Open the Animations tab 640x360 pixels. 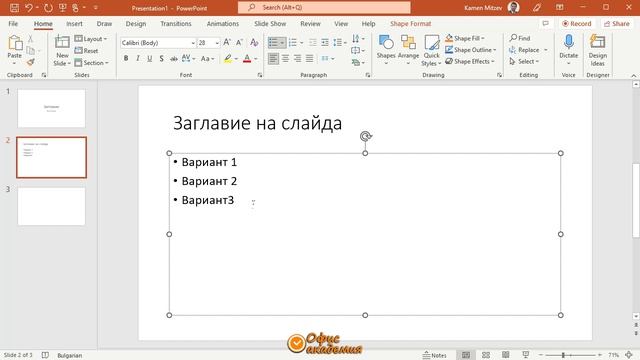point(223,24)
